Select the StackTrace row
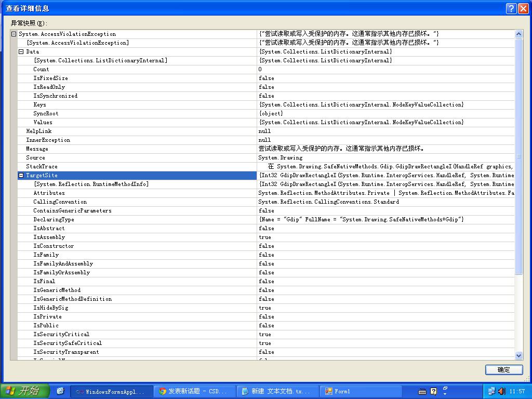The width and height of the screenshot is (532, 399). [266, 166]
